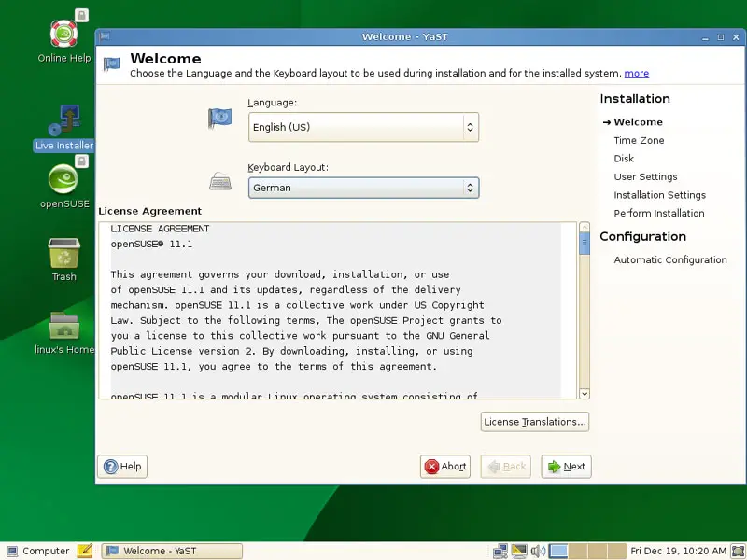
Task: Select the Time Zone step
Action: [639, 140]
